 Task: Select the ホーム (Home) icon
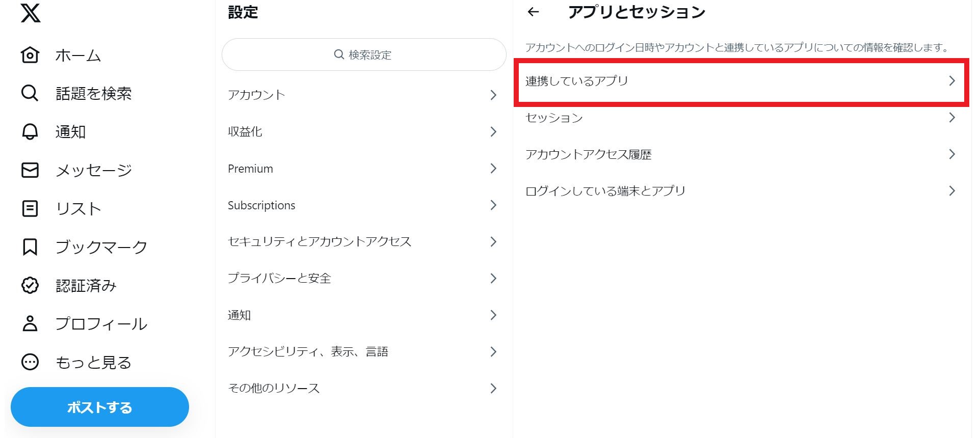coord(30,55)
